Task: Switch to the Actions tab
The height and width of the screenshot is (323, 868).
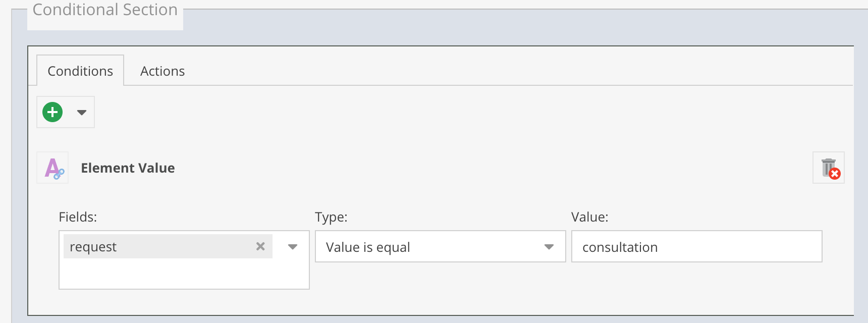Action: click(162, 71)
